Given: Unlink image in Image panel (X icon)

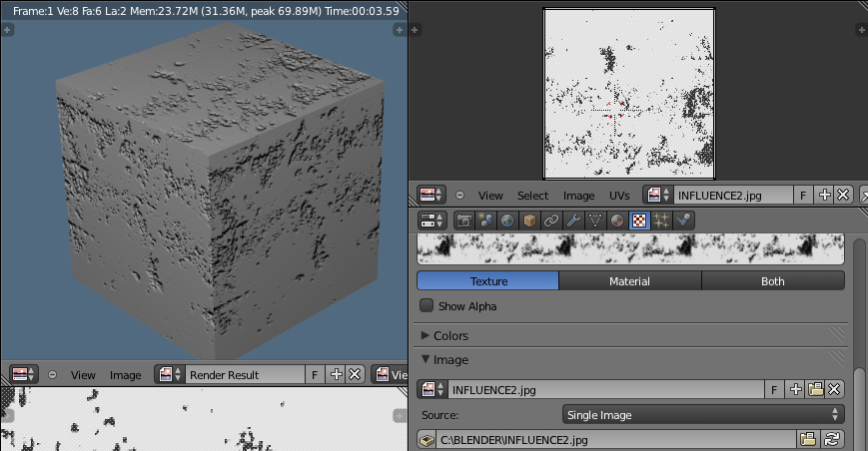Looking at the screenshot, I should 834,389.
